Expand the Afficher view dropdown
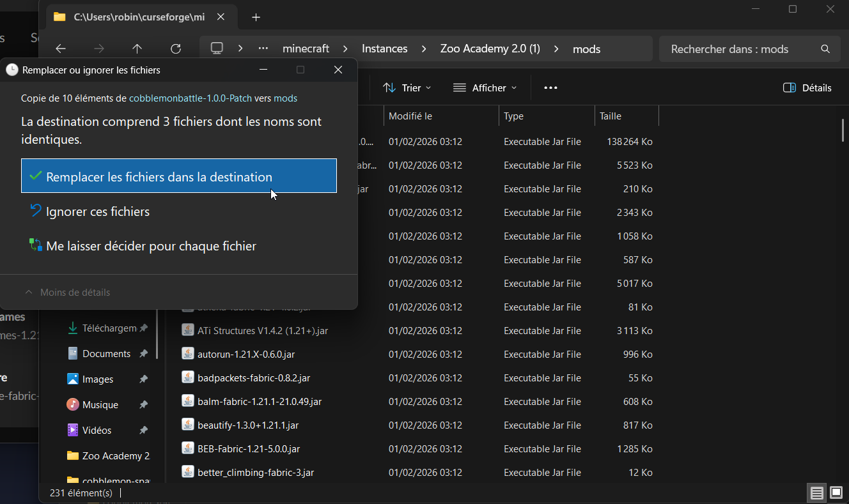 point(485,88)
